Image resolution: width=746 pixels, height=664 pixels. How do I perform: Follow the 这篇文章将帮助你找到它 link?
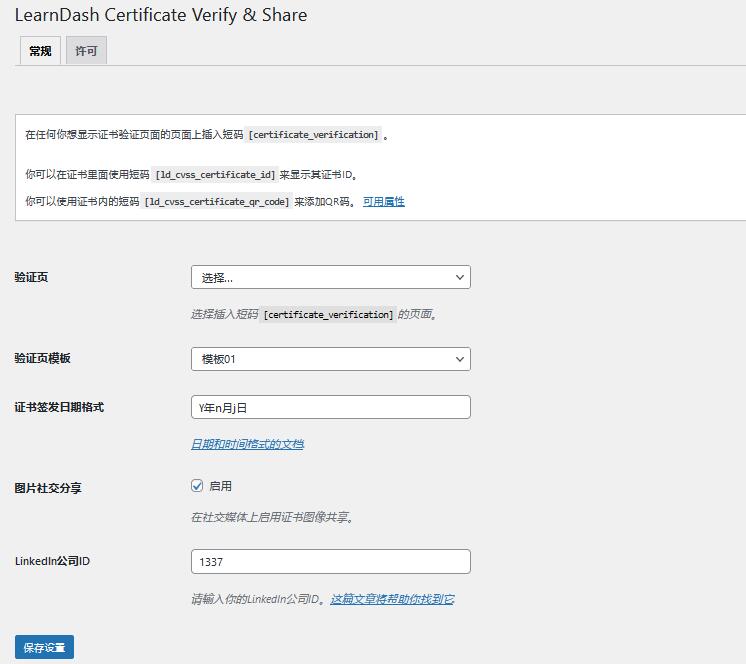[x=392, y=599]
